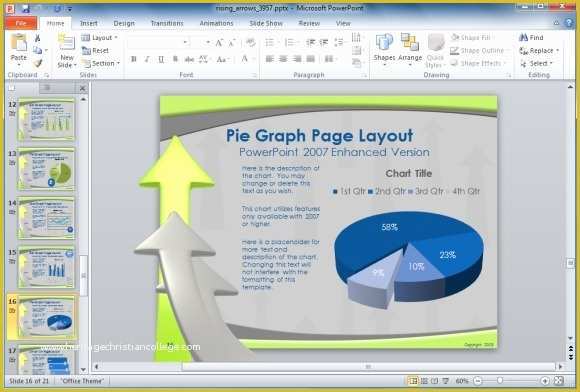Close the slide thumbnail pane

point(82,88)
